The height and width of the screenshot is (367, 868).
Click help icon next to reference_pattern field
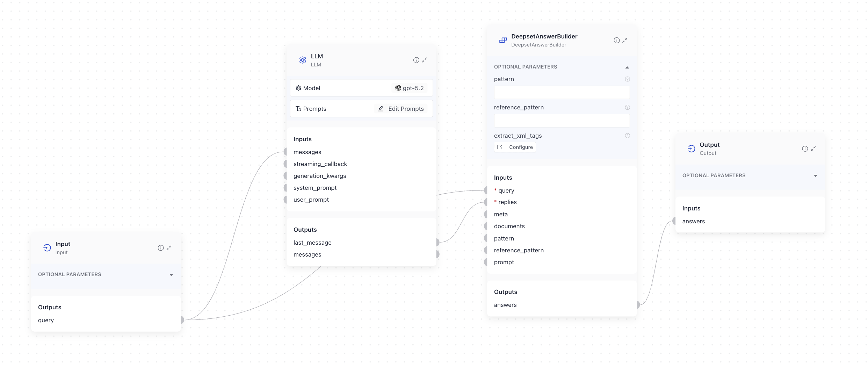pos(627,107)
